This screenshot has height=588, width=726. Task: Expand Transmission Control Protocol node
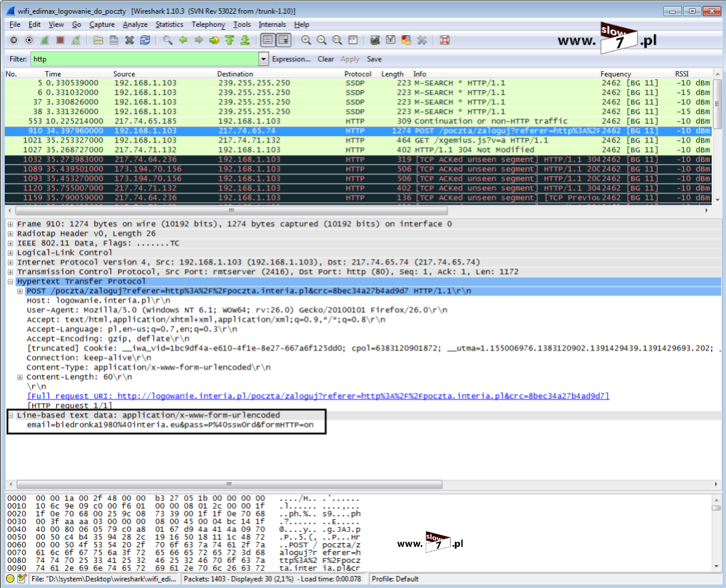tap(11, 272)
